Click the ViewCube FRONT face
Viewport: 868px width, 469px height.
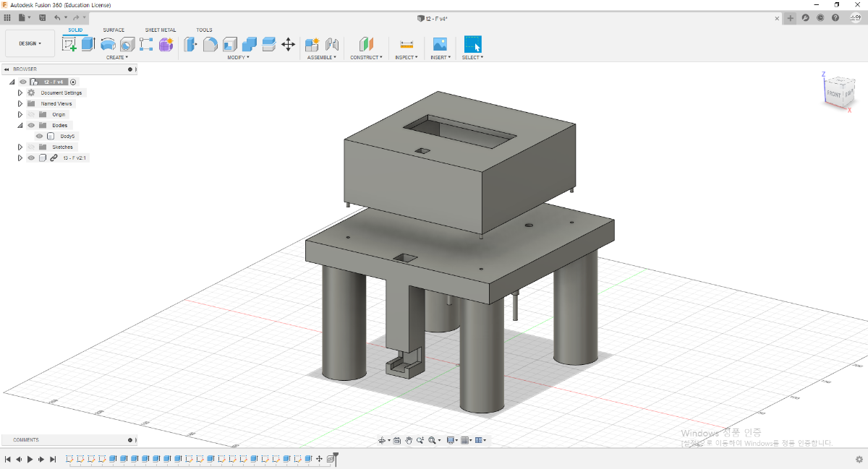click(833, 94)
